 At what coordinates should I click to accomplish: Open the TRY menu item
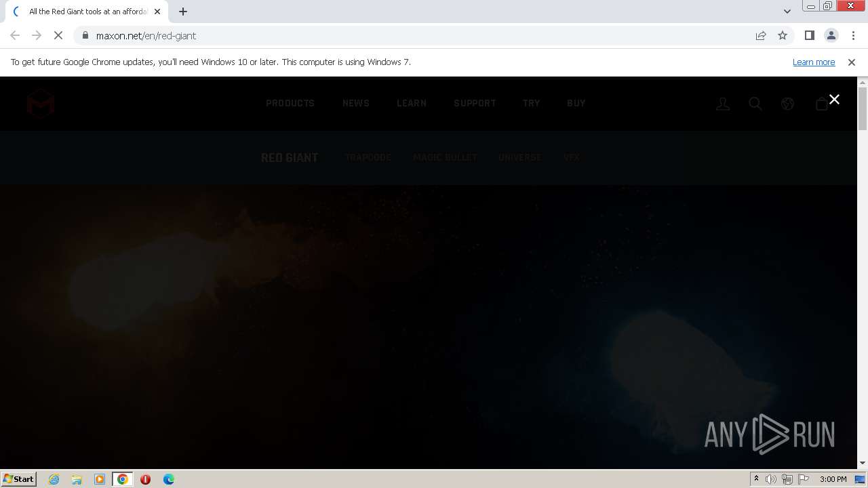pos(532,103)
